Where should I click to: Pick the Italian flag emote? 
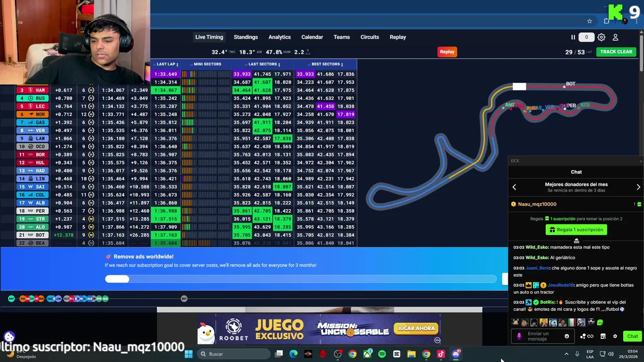point(572,323)
